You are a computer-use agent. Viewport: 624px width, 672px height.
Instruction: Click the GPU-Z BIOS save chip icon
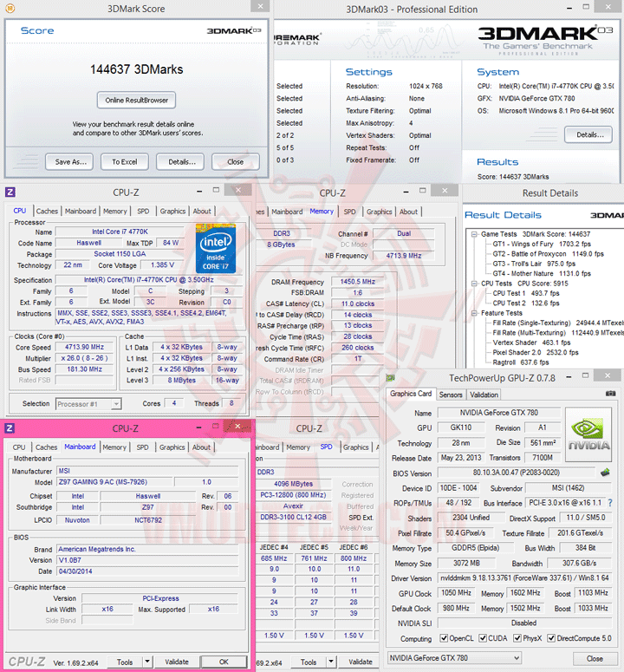click(x=605, y=473)
